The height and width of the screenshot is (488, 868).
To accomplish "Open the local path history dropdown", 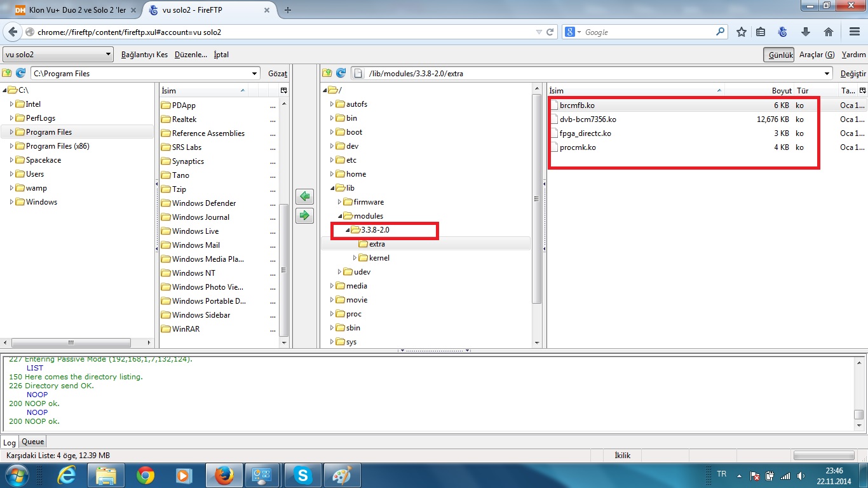I will 254,74.
